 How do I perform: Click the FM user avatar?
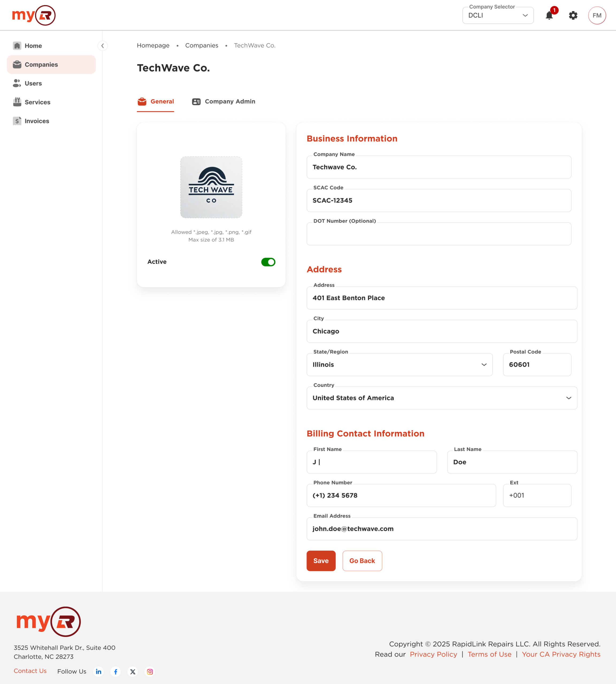tap(597, 15)
